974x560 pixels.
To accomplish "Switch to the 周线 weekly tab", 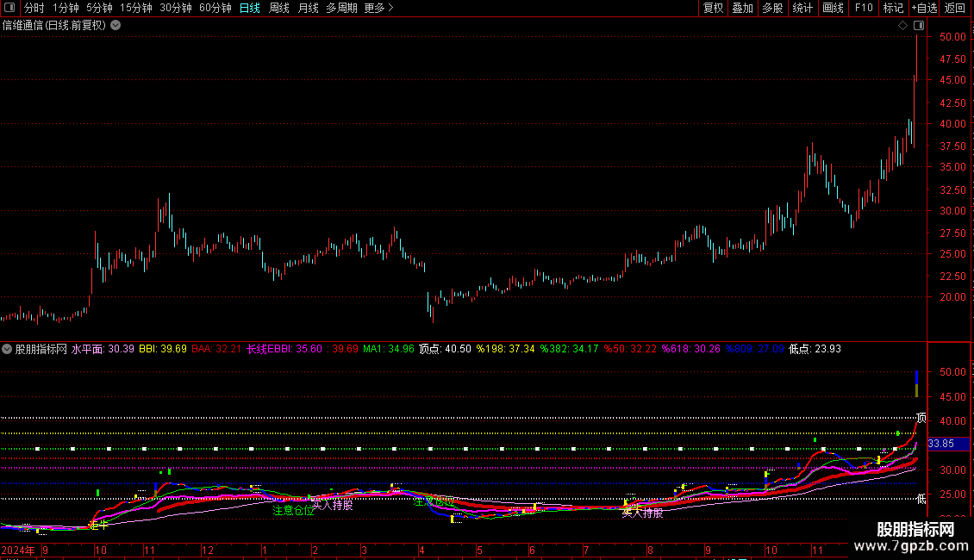I will click(279, 9).
